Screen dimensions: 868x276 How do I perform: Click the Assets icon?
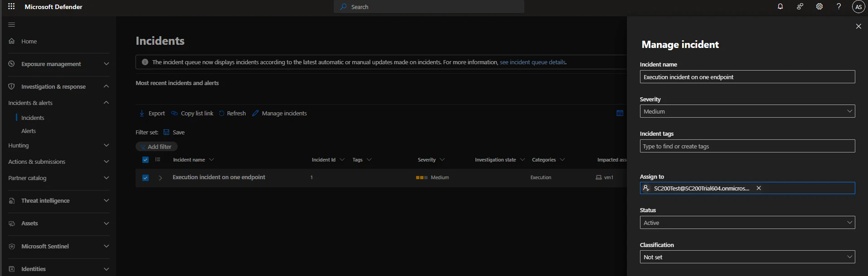click(x=12, y=223)
